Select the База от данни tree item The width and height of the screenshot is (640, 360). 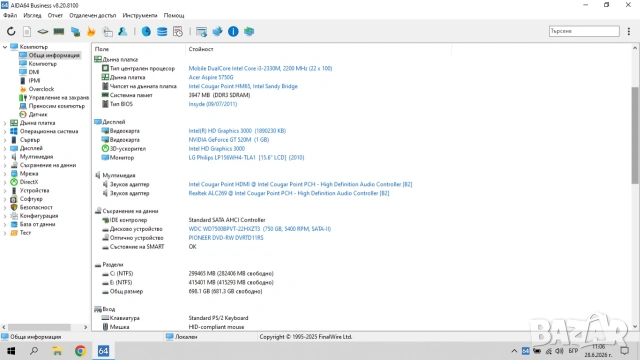click(x=37, y=224)
